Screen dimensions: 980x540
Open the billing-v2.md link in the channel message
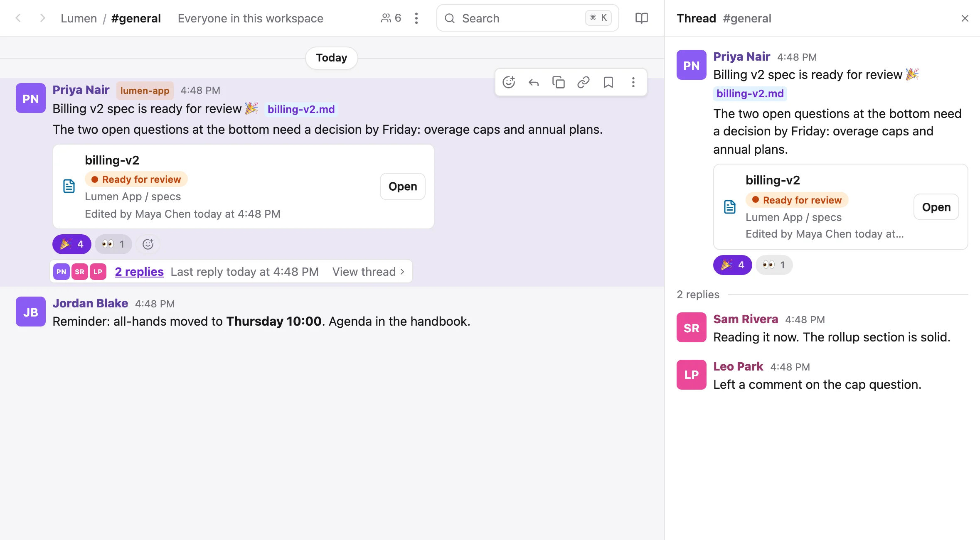(x=301, y=109)
